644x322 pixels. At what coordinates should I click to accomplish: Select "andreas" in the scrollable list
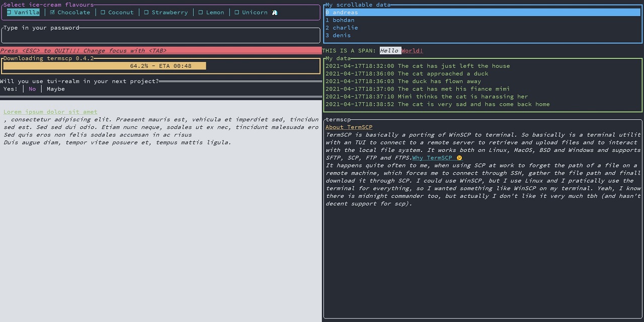coord(345,13)
